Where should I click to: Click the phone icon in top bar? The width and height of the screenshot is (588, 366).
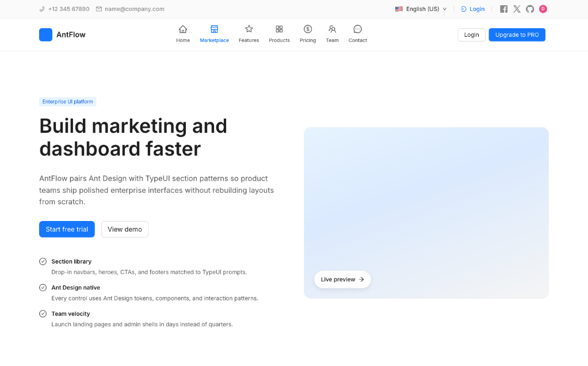coord(42,9)
